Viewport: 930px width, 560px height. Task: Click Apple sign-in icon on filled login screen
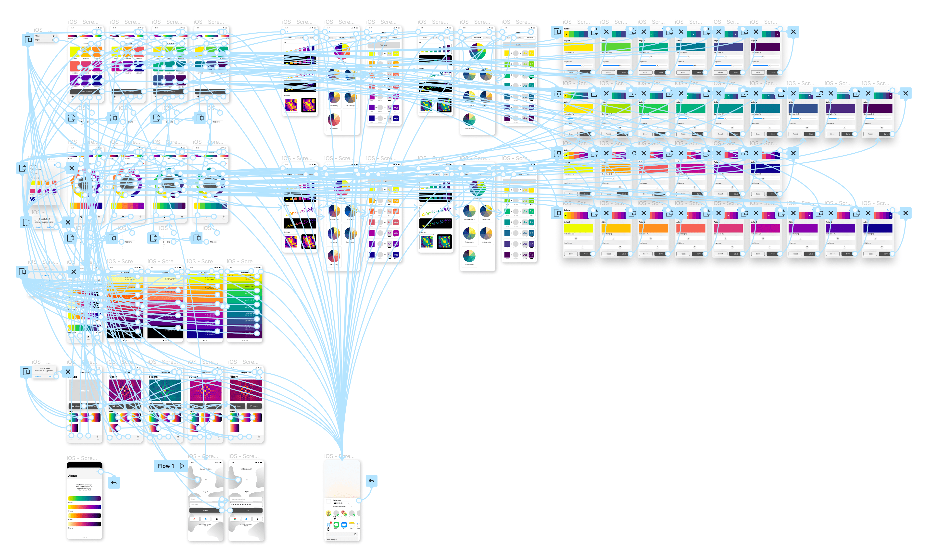click(257, 519)
